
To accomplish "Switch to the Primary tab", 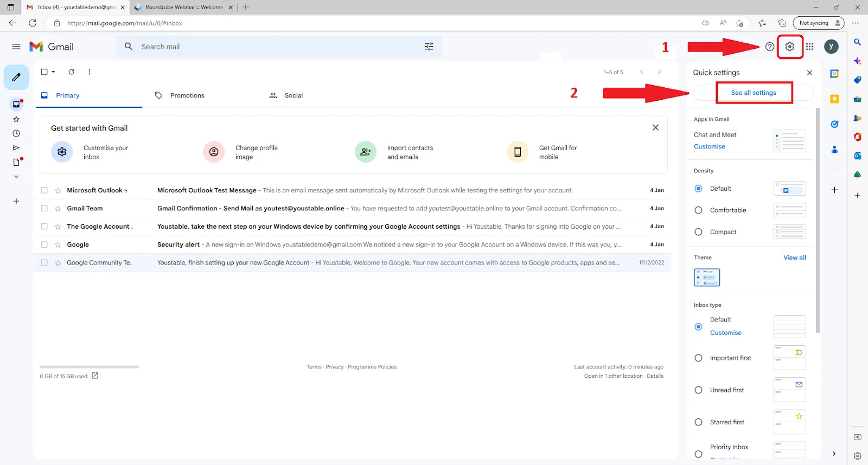I will (x=89, y=95).
